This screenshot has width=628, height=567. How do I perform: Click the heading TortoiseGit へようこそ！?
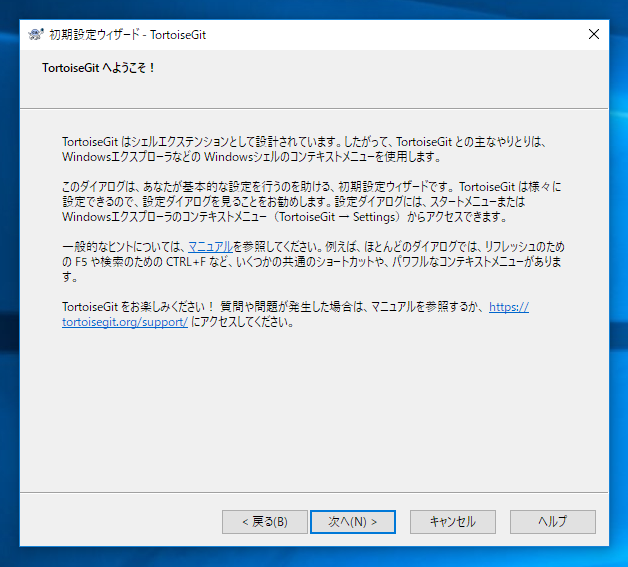(99, 68)
